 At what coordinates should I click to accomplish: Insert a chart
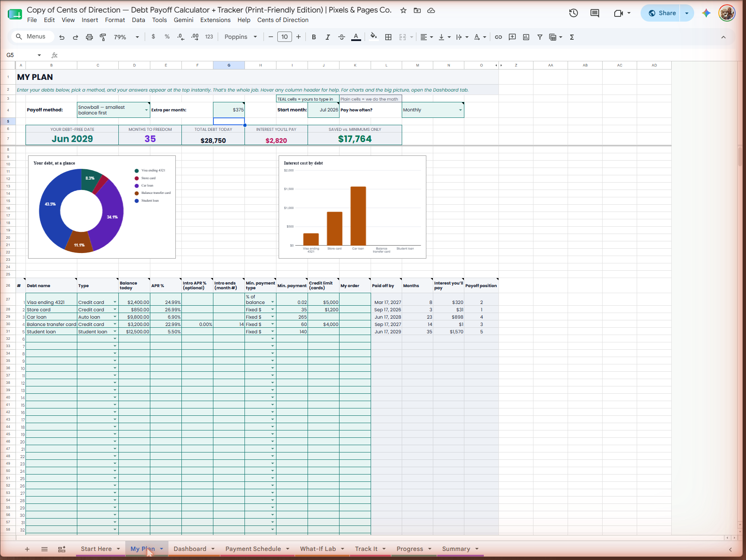[526, 37]
